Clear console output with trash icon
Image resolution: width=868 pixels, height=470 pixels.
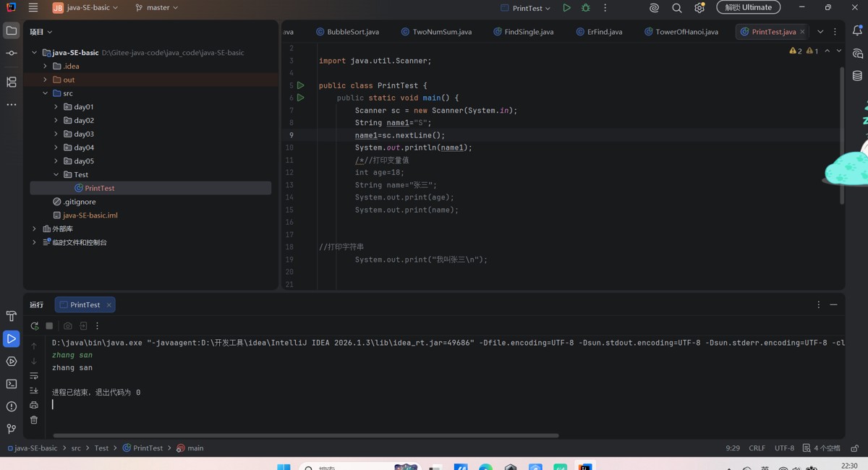point(34,419)
